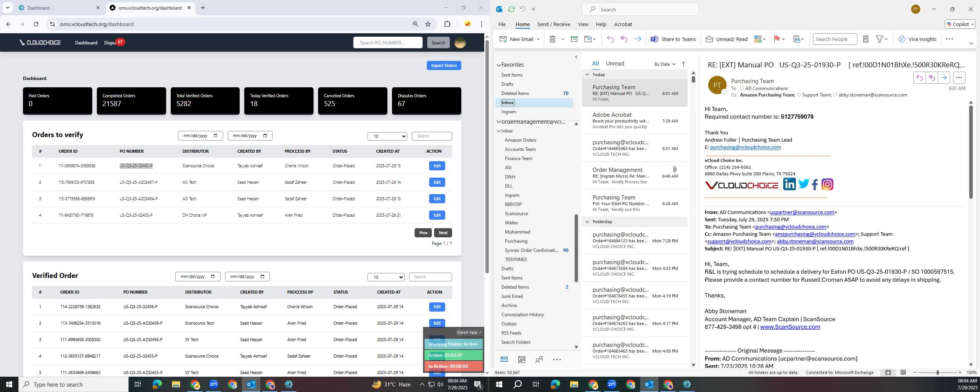Click Reply icon in reading pane
Screen dimensions: 980x392
click(x=919, y=78)
